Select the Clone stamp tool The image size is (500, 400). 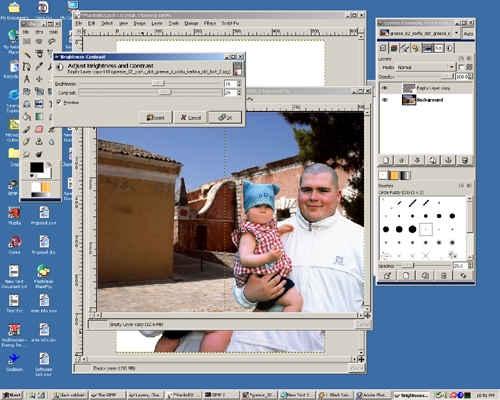(x=39, y=142)
